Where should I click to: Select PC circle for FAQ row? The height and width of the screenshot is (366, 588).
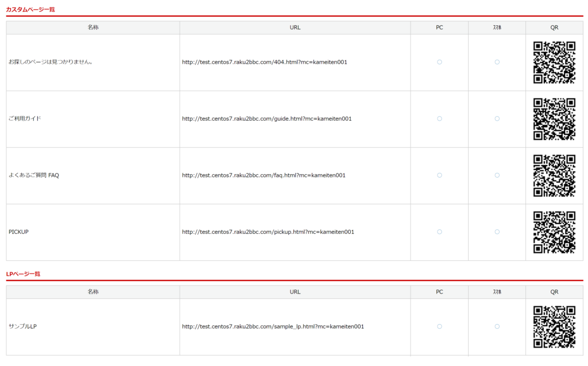coord(439,175)
